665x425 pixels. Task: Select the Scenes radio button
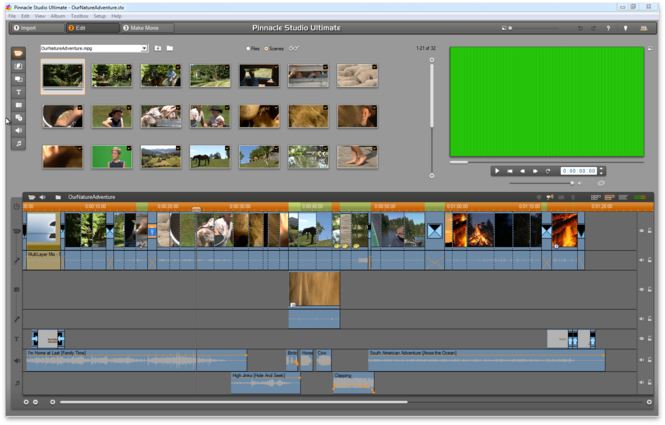[x=267, y=48]
